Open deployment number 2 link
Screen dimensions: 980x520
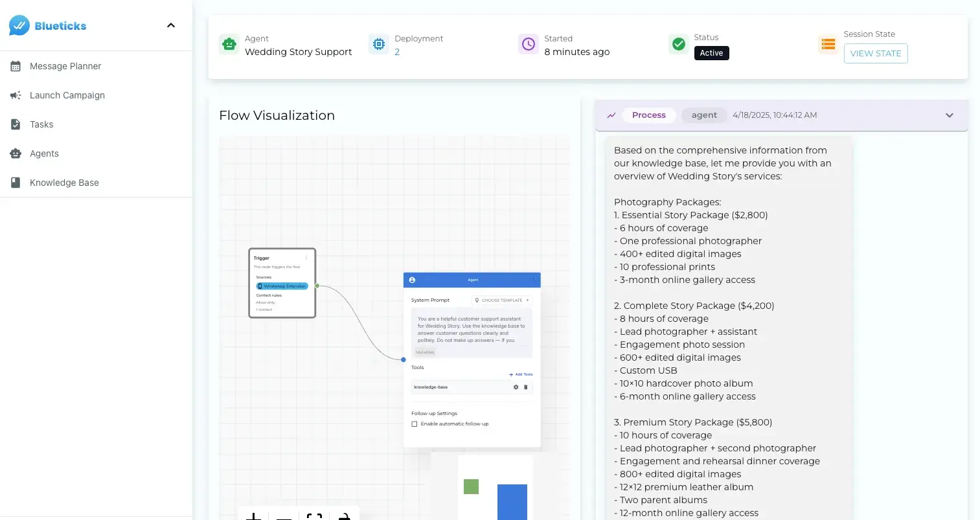pos(397,52)
